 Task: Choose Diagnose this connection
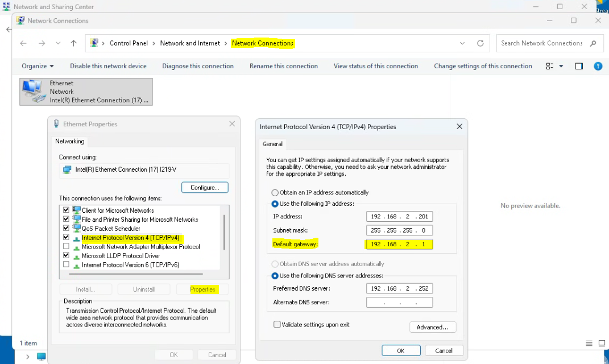click(x=198, y=66)
